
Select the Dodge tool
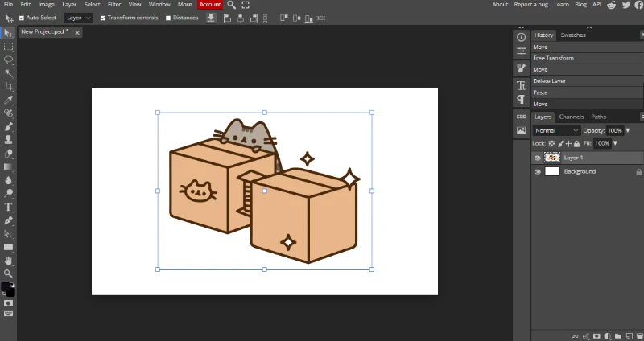tap(8, 193)
